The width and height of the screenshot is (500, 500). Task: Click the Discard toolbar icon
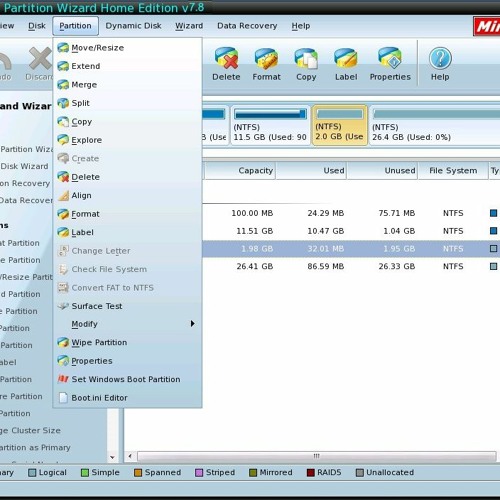[x=39, y=64]
